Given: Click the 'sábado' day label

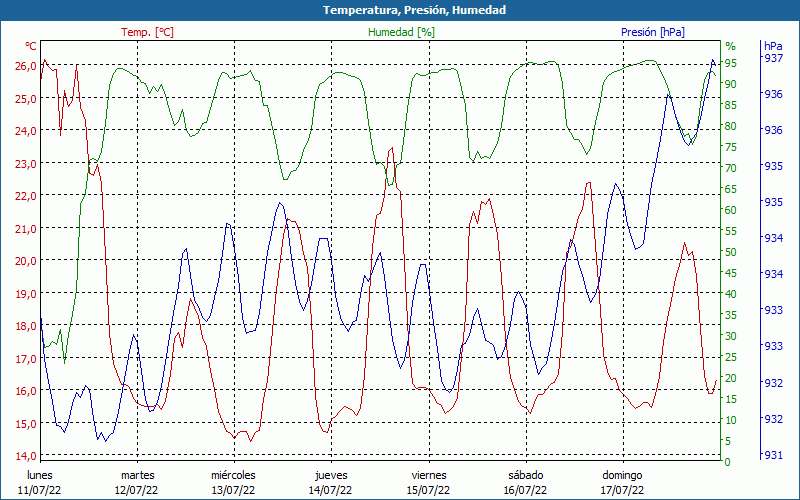Looking at the screenshot, I should point(526,475).
